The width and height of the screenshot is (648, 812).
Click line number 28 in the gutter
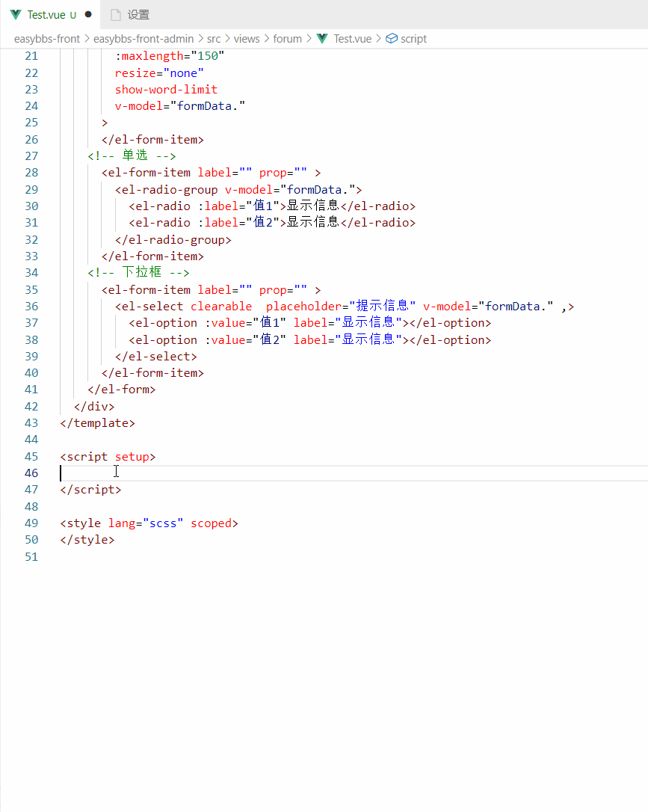(31, 173)
